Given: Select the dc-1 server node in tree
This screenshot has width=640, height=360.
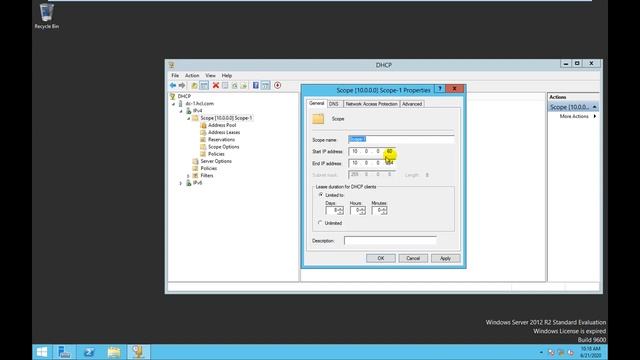Looking at the screenshot, I should click(199, 104).
